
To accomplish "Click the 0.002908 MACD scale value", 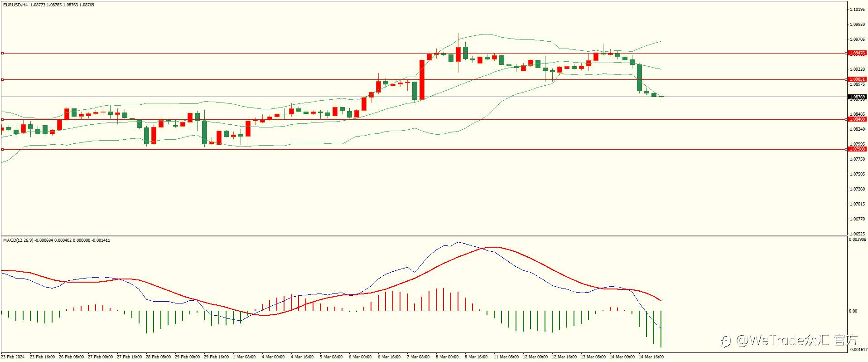I will 857,240.
